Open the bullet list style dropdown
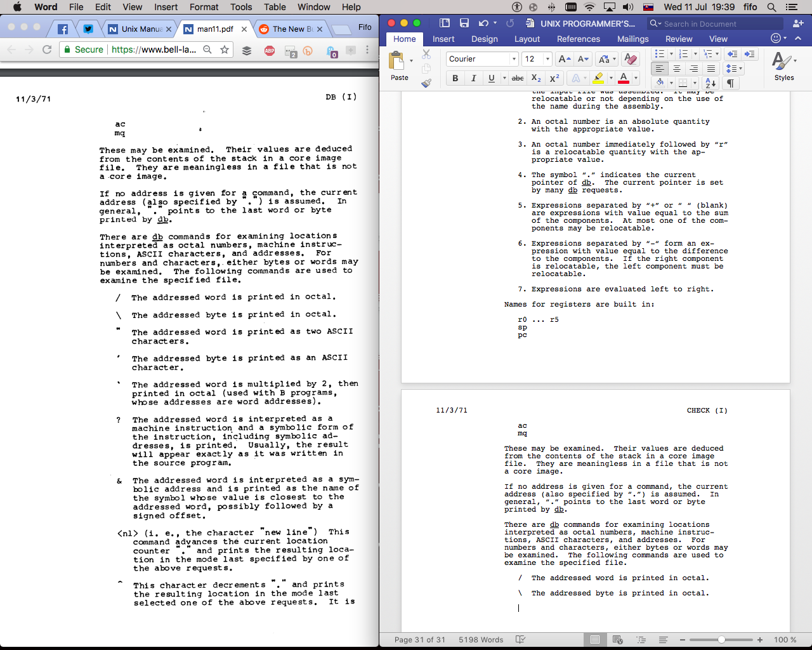The width and height of the screenshot is (812, 650). [x=671, y=54]
